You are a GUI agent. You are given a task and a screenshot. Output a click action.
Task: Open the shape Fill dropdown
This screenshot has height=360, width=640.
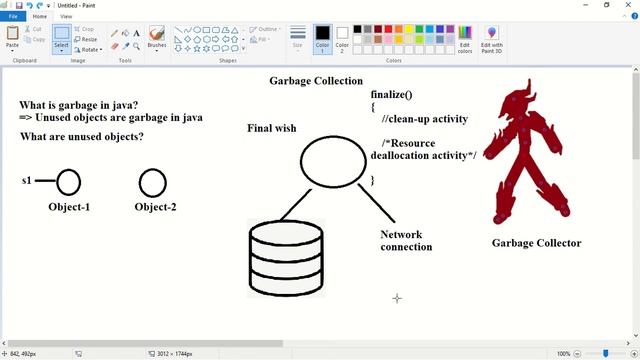click(260, 40)
